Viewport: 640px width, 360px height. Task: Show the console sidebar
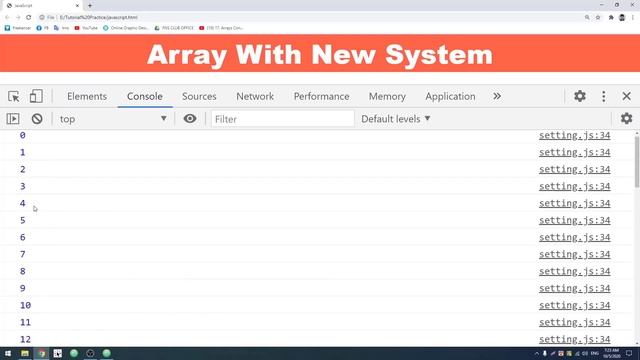pyautogui.click(x=13, y=119)
